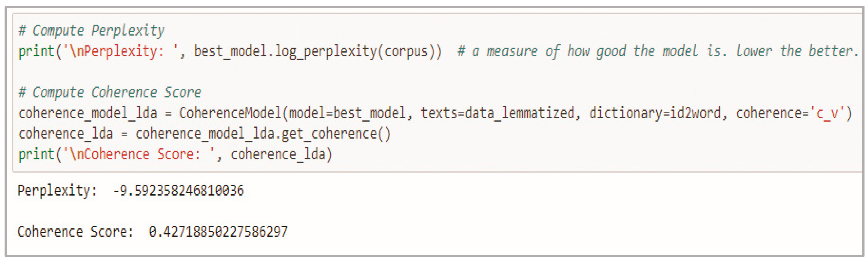This screenshot has width=868, height=264.
Task: Click the coherence_model_lda variable being assigned
Action: (88, 113)
